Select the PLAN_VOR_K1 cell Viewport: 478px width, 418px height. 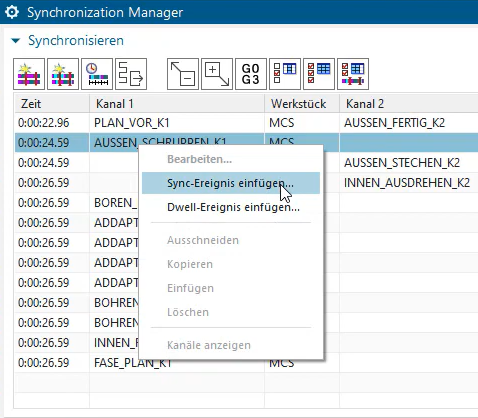pos(177,123)
